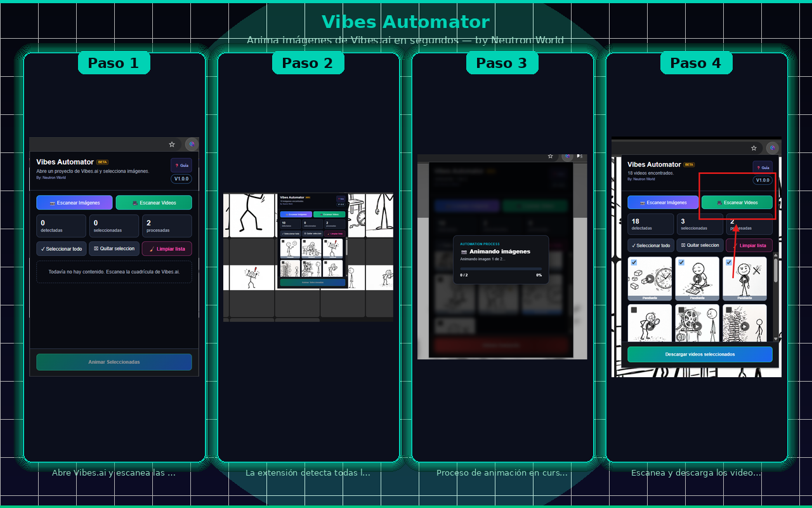Play the magnifying glass stick figure video
This screenshot has height=508, width=812.
pos(650,326)
